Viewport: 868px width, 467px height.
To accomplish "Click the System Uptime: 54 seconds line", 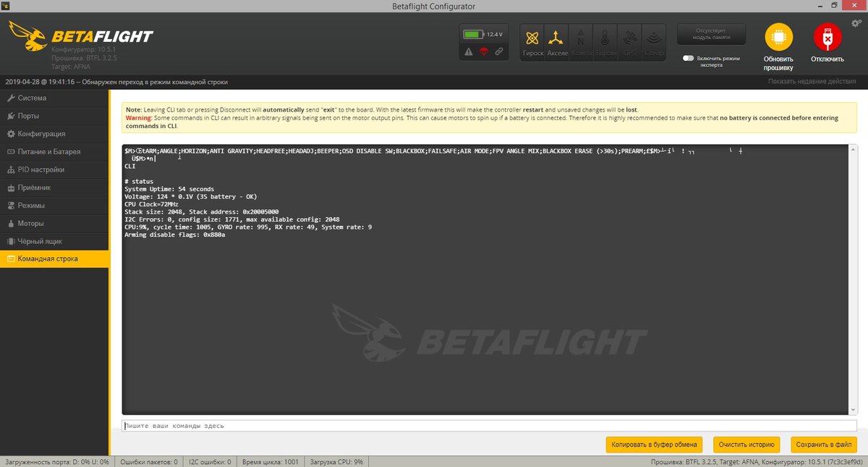I will coord(169,189).
